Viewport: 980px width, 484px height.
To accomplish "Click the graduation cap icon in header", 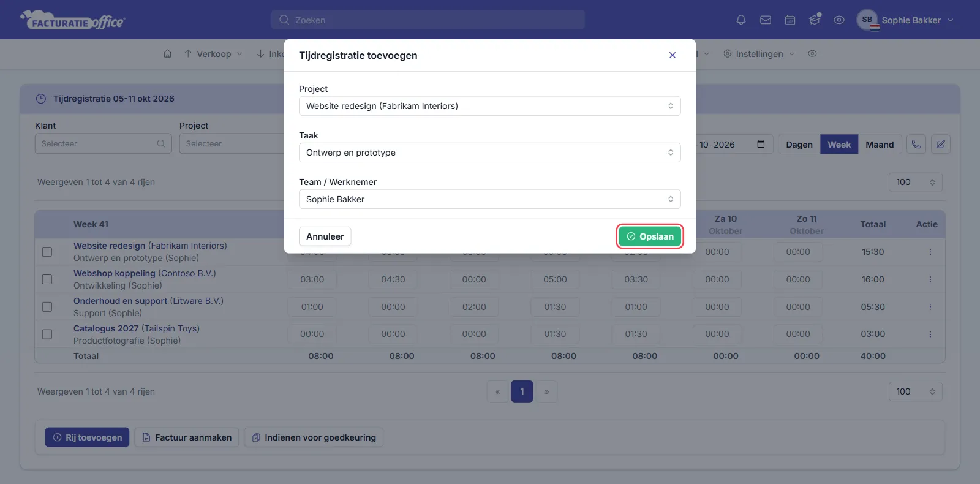I will point(815,20).
